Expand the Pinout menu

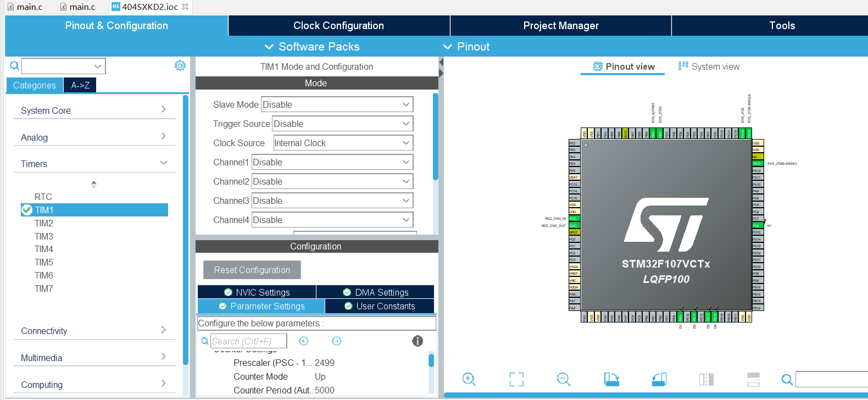[466, 47]
